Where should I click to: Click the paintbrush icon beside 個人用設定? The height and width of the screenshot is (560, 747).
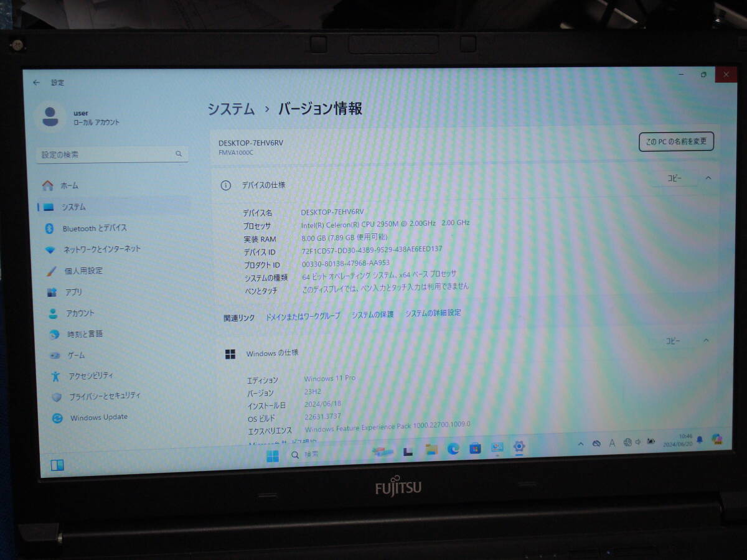pos(52,271)
